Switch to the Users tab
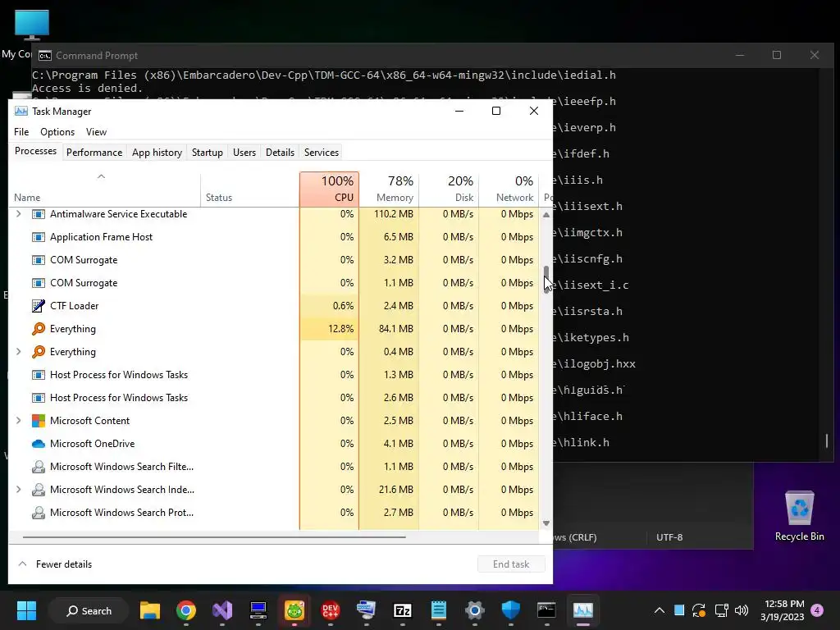 coord(244,152)
